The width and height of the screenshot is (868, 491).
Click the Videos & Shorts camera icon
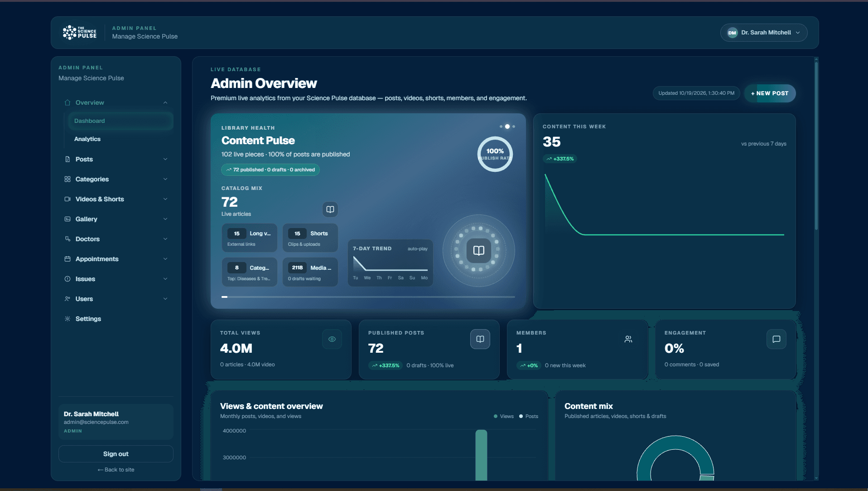(68, 199)
